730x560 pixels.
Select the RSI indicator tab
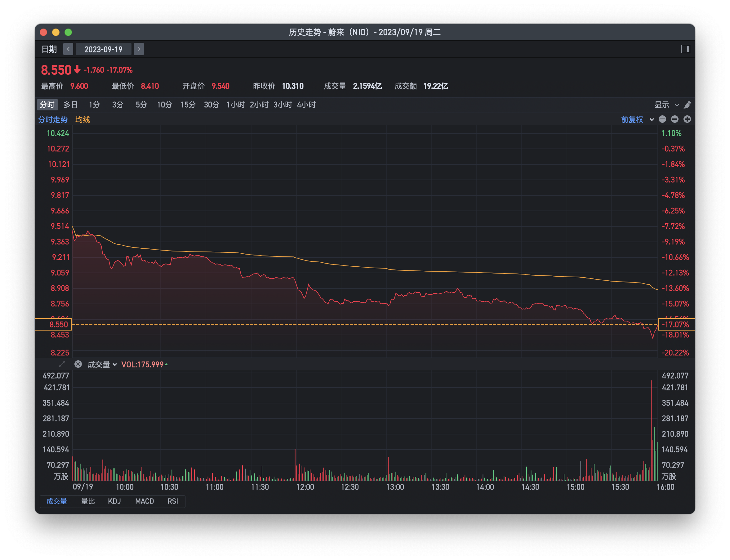pyautogui.click(x=173, y=501)
